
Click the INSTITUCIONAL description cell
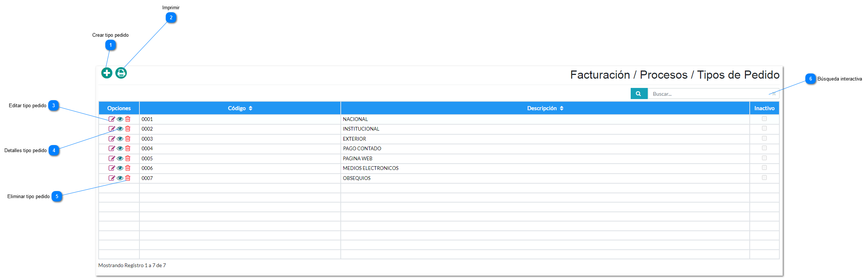[545, 129]
